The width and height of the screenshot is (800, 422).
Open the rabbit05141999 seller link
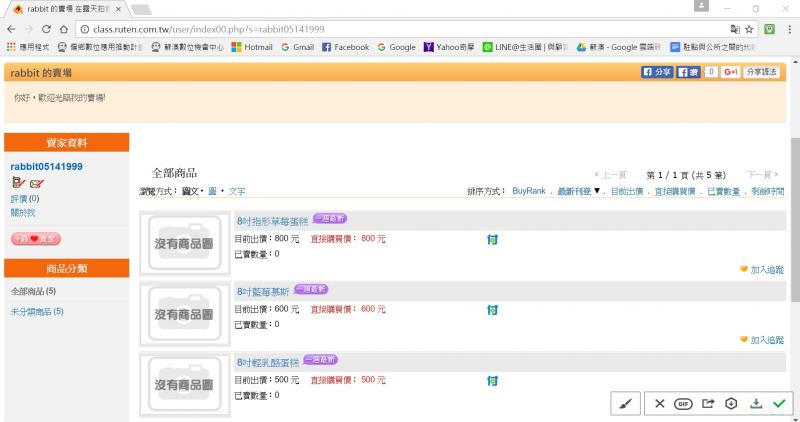click(46, 166)
